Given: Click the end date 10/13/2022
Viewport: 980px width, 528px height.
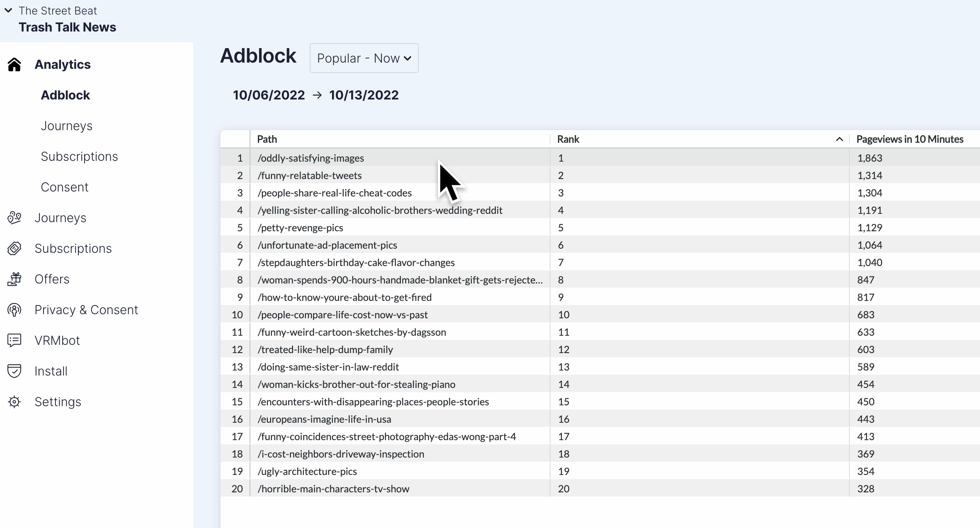Looking at the screenshot, I should point(364,95).
